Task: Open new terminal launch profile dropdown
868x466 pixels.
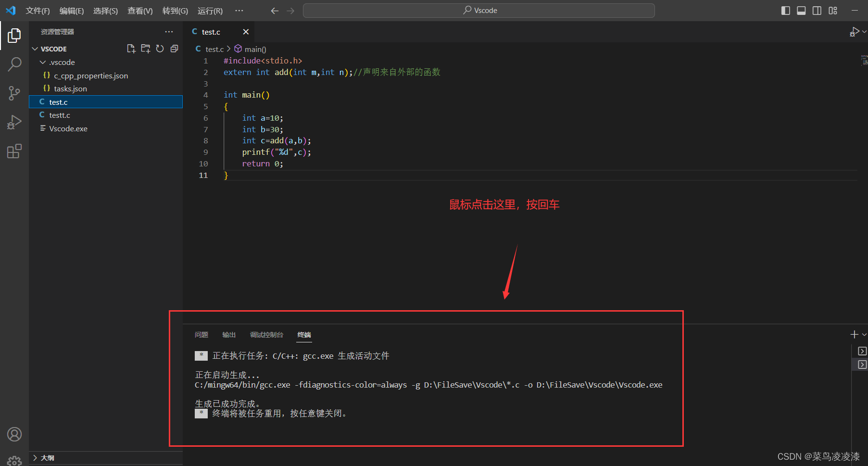Action: click(864, 334)
